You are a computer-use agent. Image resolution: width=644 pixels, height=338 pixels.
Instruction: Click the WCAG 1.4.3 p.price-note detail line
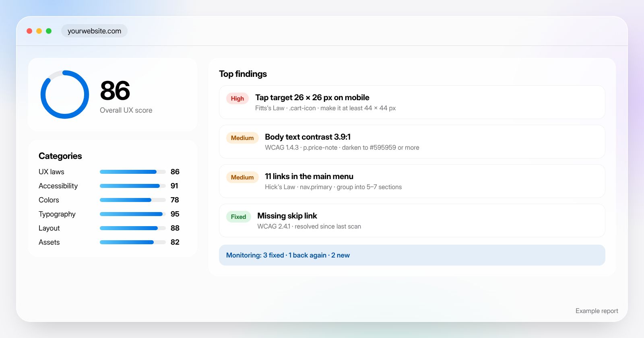pyautogui.click(x=342, y=148)
